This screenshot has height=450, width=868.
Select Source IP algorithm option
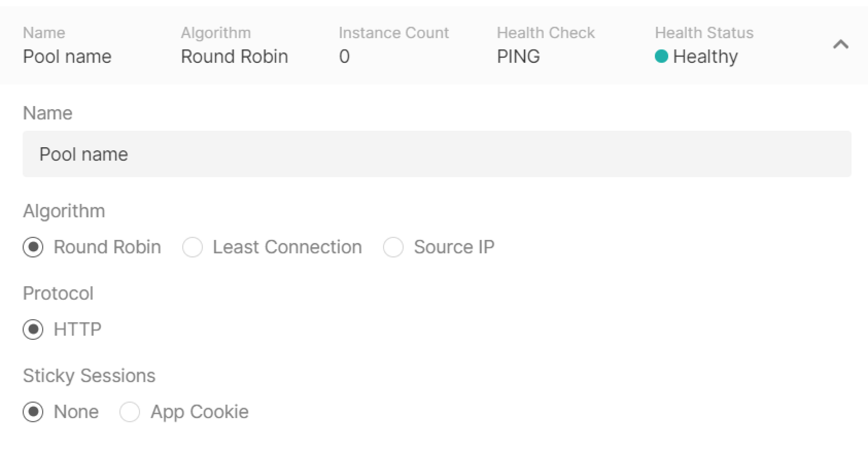coord(393,247)
